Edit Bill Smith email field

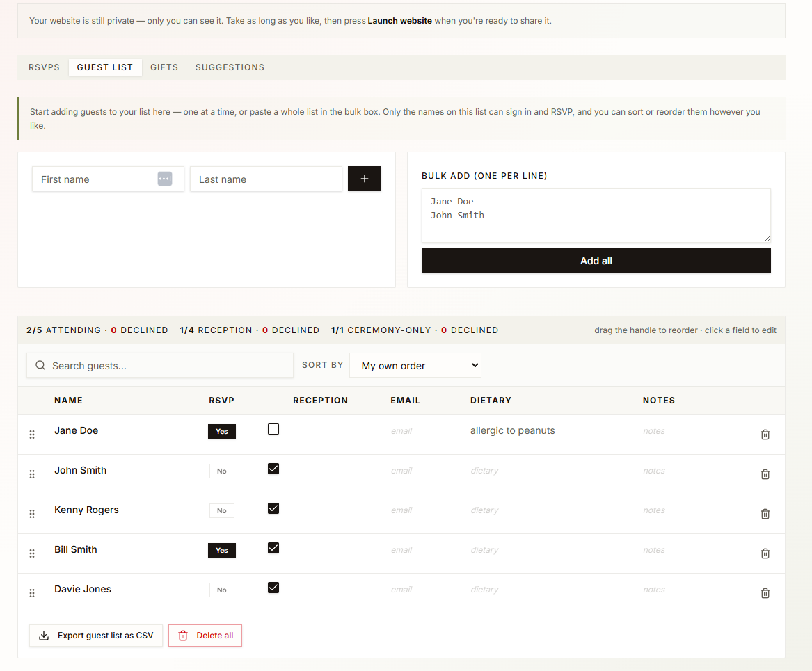point(401,550)
